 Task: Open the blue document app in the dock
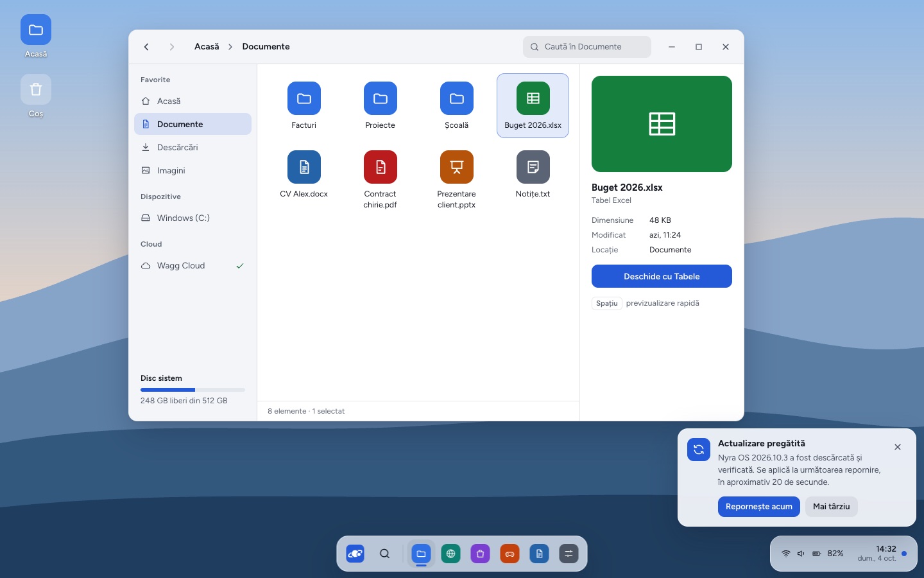pos(539,554)
